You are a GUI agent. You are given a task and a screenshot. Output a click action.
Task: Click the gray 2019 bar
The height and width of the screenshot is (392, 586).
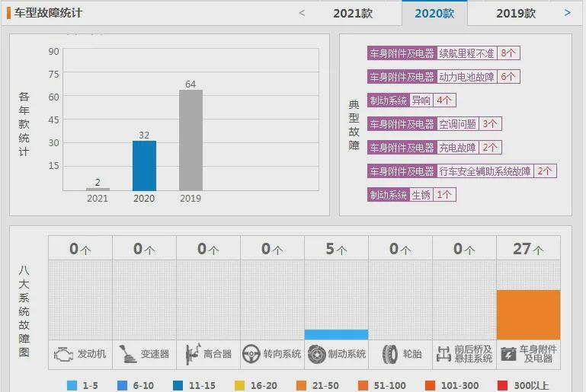(x=191, y=140)
